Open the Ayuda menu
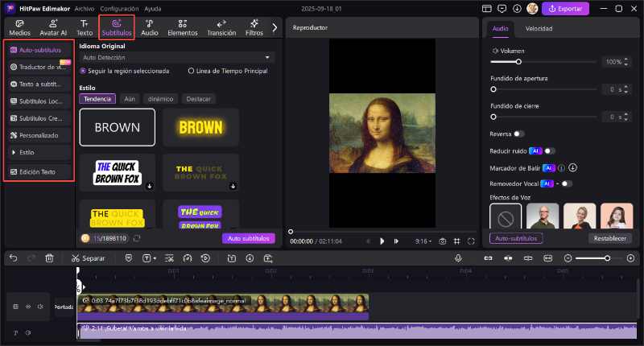The width and height of the screenshot is (644, 346). [x=152, y=9]
